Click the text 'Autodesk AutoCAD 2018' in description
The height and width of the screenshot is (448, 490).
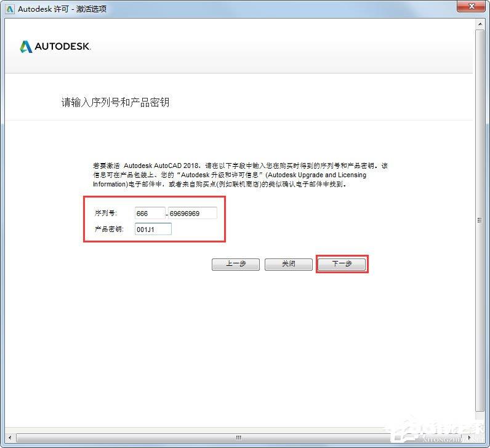(x=161, y=166)
